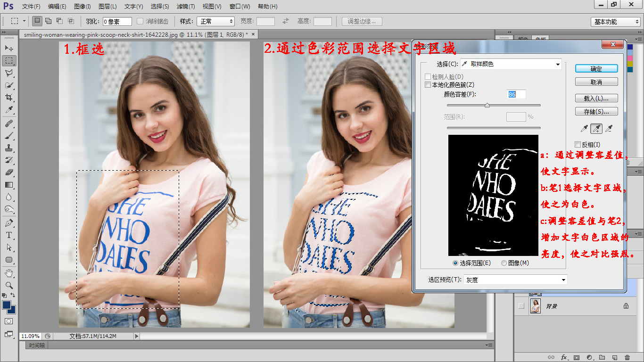This screenshot has height=362, width=644.
Task: Toggle Quick Mask mode
Action: tap(9, 321)
